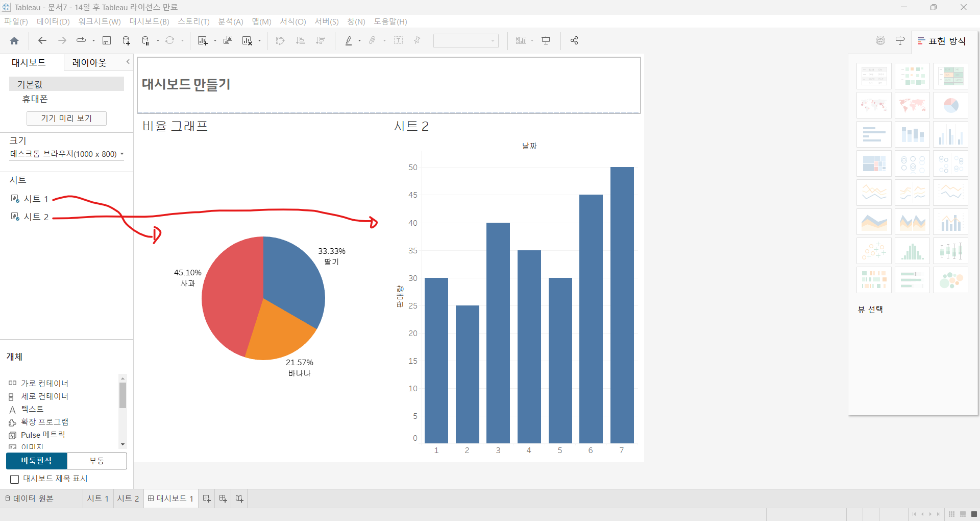Click the new worksheet toolbar icon
980x521 pixels.
(x=203, y=41)
